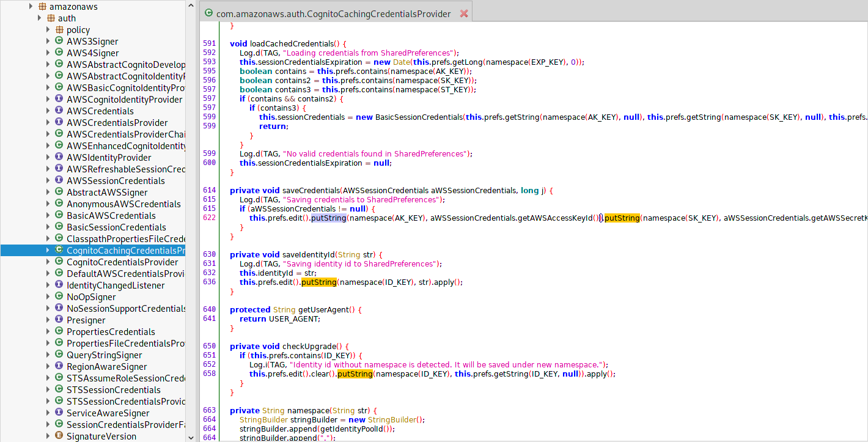Click the amazonaws package icon

[42, 7]
